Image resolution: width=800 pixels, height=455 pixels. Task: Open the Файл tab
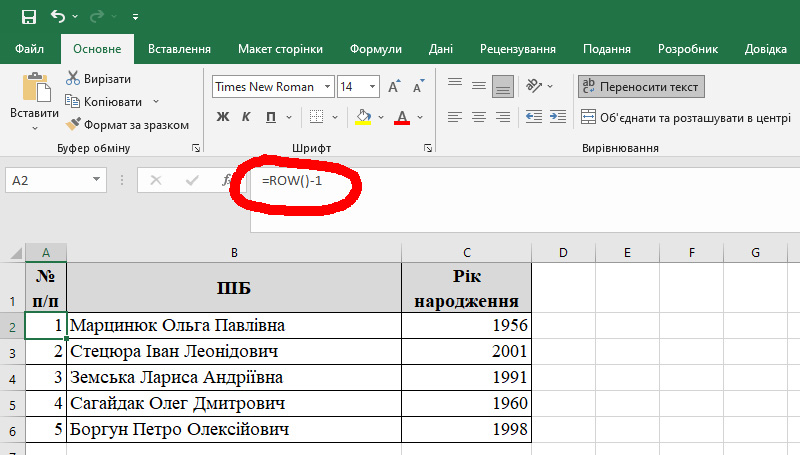pos(29,49)
